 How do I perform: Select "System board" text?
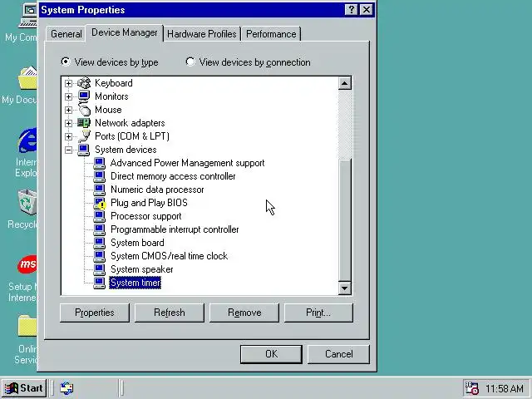pyautogui.click(x=137, y=243)
